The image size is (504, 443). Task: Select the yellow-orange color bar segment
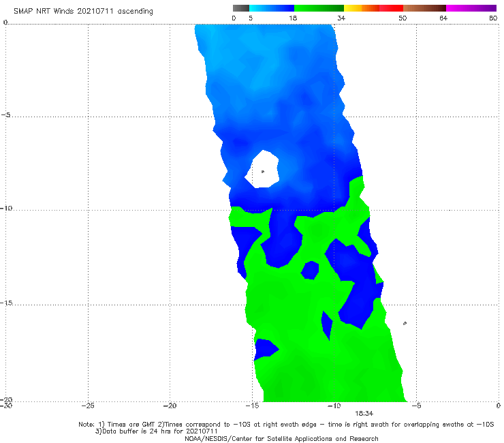(x=362, y=8)
